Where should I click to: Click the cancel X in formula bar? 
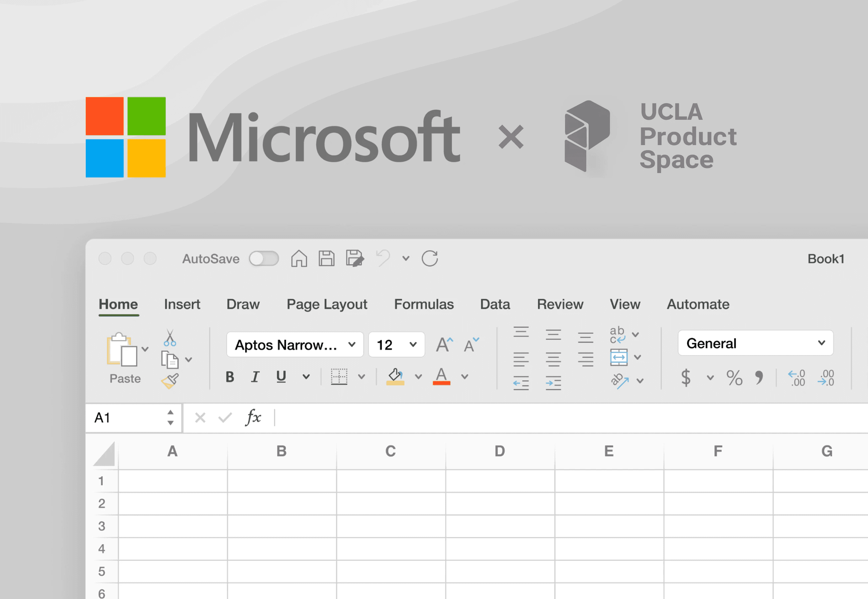200,418
